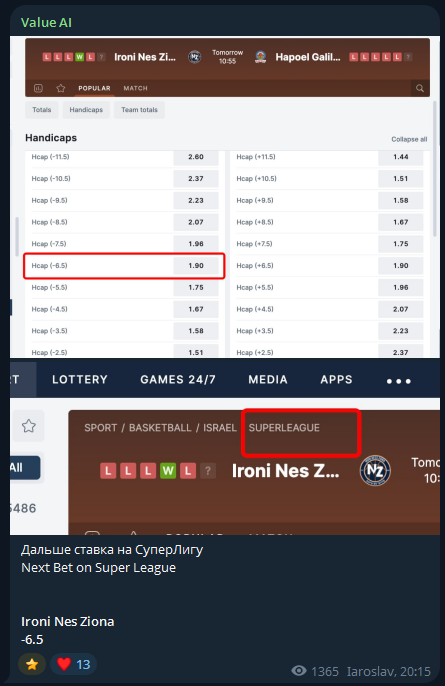Select odds 1.90 for Hcap (+6.5)
The height and width of the screenshot is (686, 445).
point(401,266)
